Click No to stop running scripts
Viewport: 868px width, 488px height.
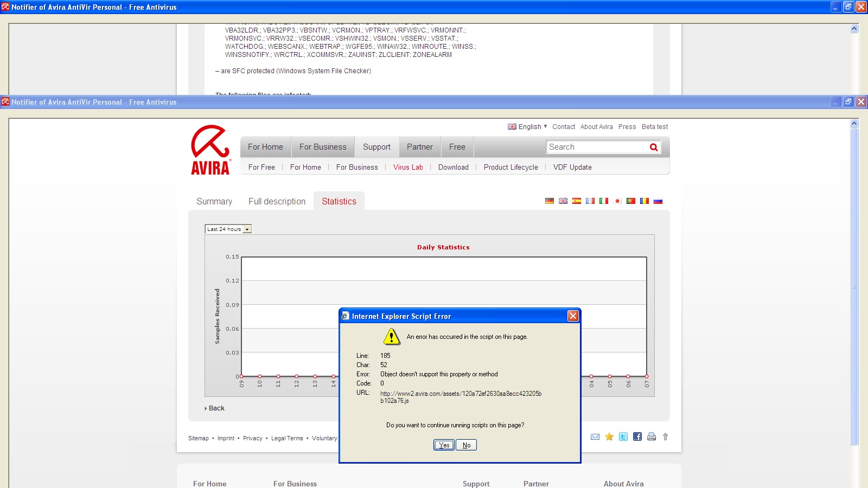[x=467, y=445]
